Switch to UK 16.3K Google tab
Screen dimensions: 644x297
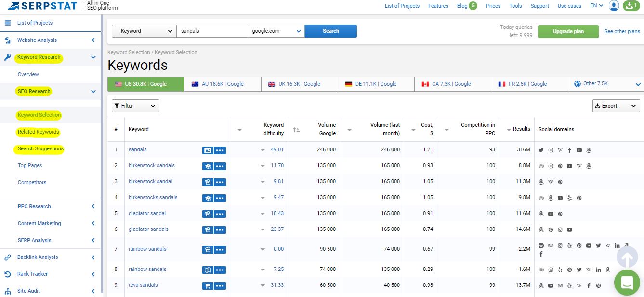pyautogui.click(x=300, y=84)
